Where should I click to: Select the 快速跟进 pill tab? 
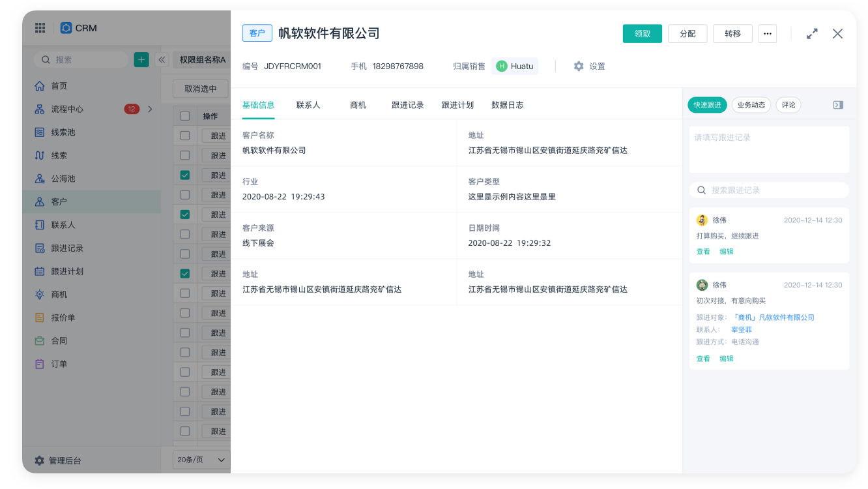pyautogui.click(x=707, y=105)
